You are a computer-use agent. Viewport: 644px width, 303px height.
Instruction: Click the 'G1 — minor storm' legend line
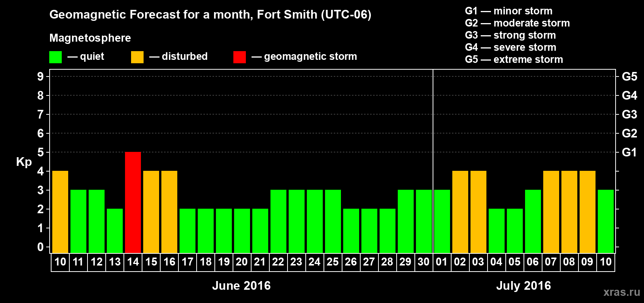(x=509, y=11)
